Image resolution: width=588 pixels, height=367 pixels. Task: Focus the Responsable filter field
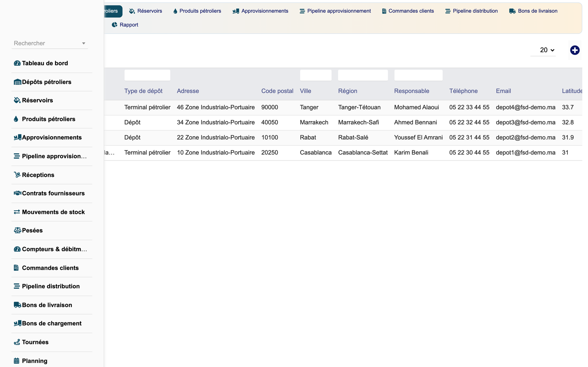pos(418,75)
